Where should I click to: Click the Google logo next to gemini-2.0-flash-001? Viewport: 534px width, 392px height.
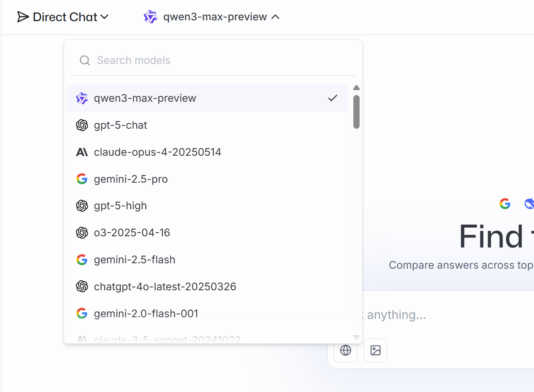(82, 313)
